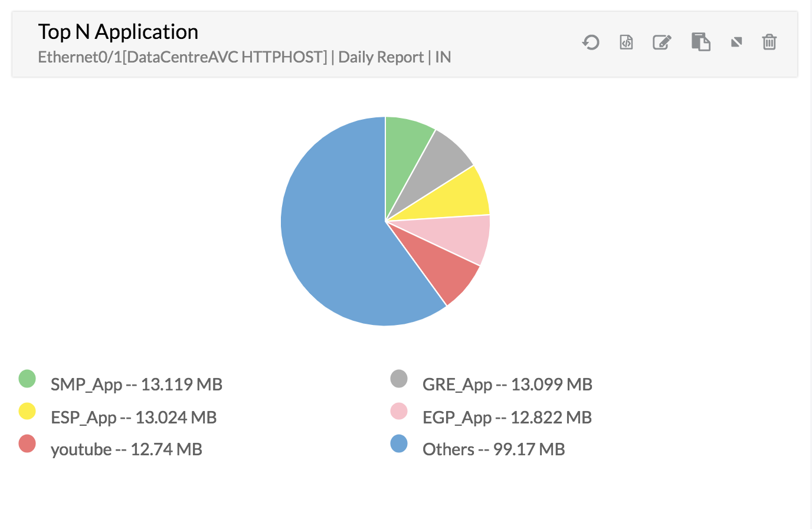
Task: Click EGP_App pink legend color dot
Action: click(x=399, y=411)
